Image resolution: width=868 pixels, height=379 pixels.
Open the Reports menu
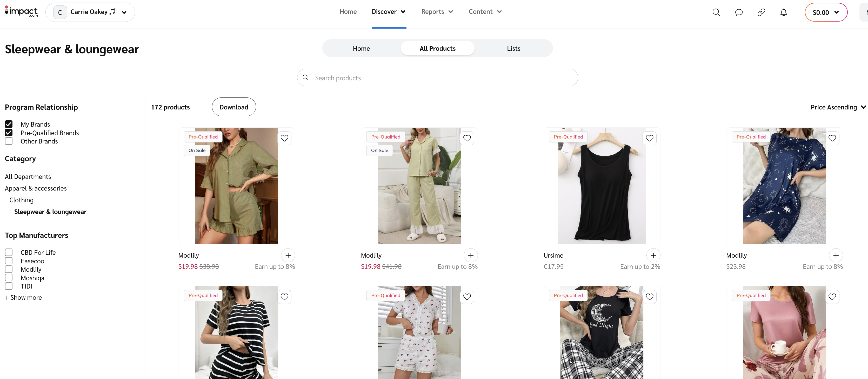click(437, 11)
